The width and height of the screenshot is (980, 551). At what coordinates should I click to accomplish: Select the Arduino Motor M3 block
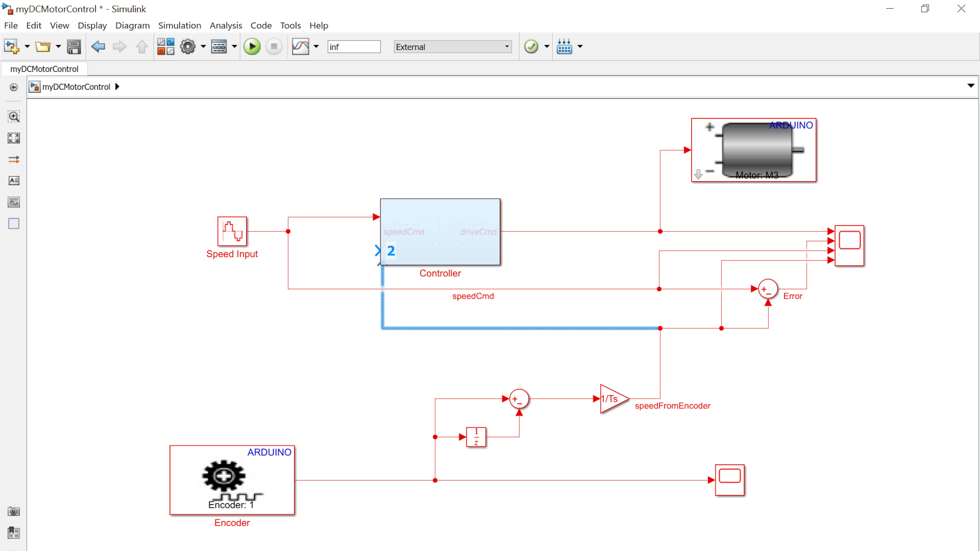[x=754, y=150]
